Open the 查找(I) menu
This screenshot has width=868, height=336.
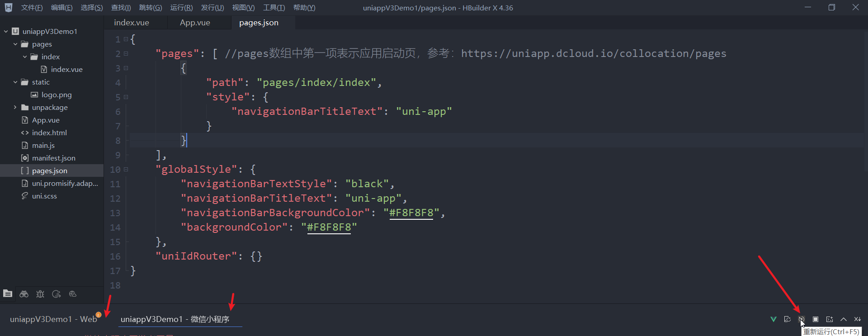tap(121, 8)
